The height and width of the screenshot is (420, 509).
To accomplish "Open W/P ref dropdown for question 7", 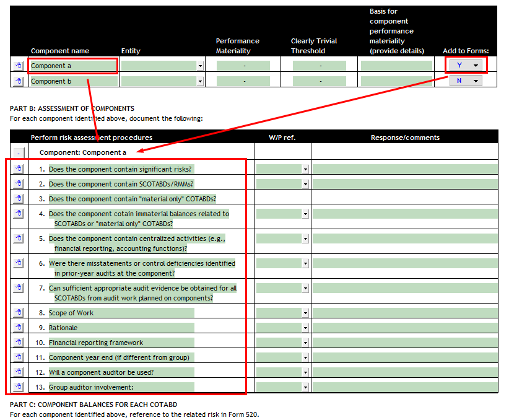I will coord(305,288).
